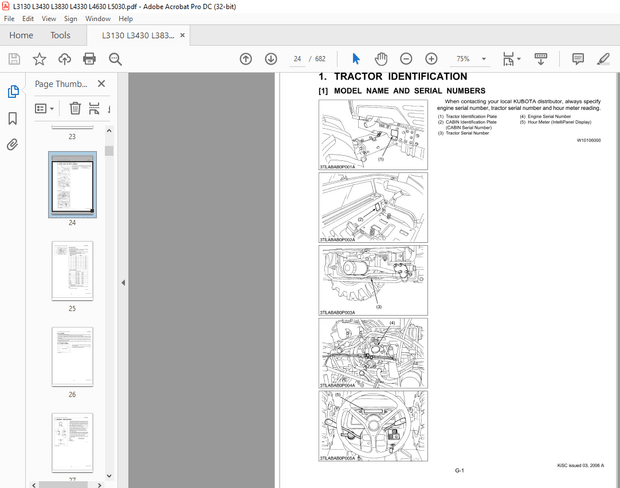Click the heading TRACTOR IDENTIFICATION
This screenshot has width=620, height=488.
coord(401,76)
